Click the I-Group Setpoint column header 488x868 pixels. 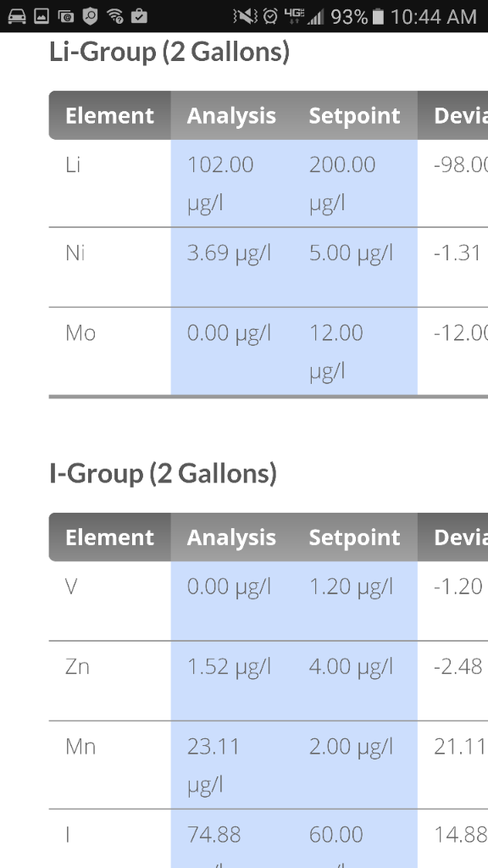[x=355, y=537]
